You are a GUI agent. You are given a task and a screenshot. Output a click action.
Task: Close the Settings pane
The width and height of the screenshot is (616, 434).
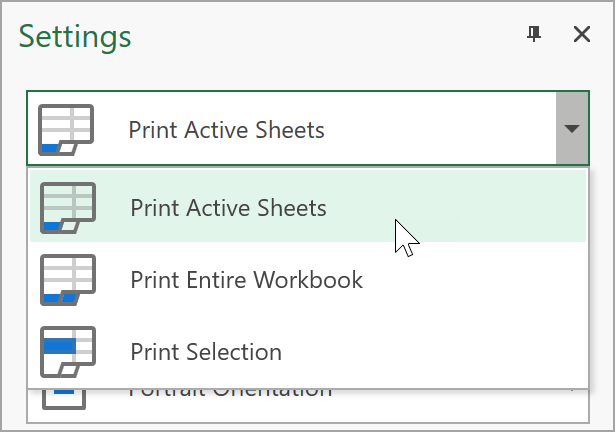[x=582, y=35]
